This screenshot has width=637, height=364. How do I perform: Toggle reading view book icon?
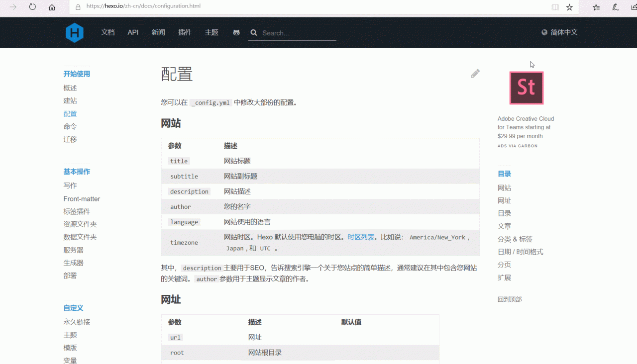(555, 7)
